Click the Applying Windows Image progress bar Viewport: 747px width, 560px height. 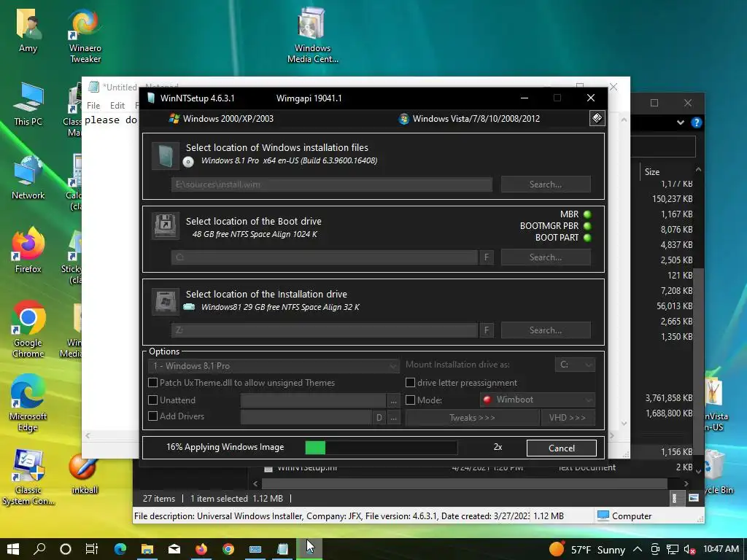(x=381, y=448)
